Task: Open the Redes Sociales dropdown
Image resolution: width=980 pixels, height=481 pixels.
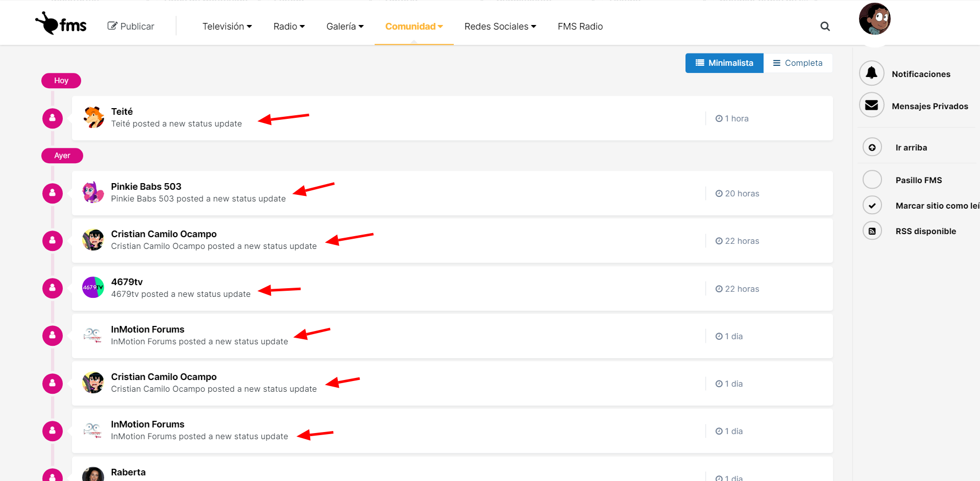Action: [500, 27]
